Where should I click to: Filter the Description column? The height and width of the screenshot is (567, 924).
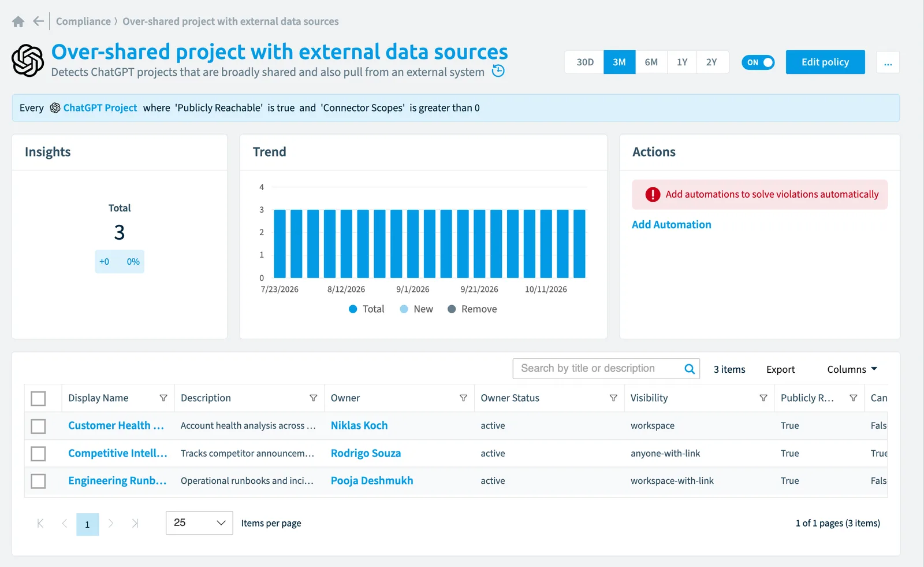314,398
